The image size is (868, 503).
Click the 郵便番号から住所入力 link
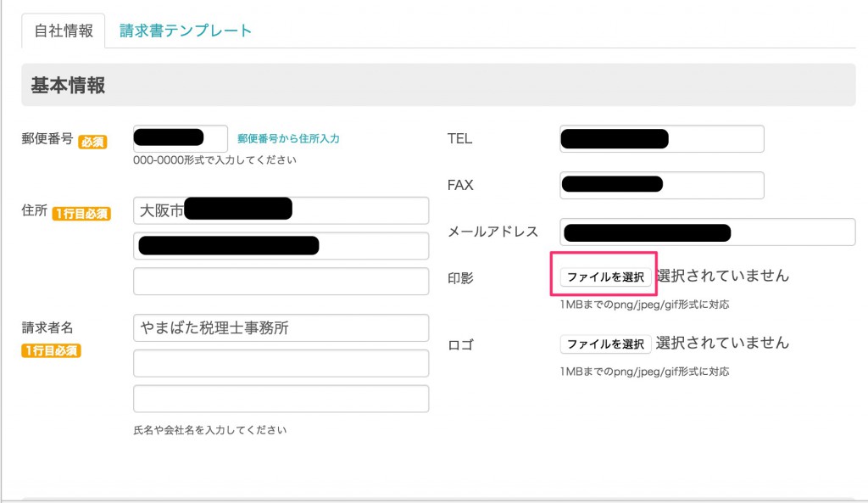288,138
